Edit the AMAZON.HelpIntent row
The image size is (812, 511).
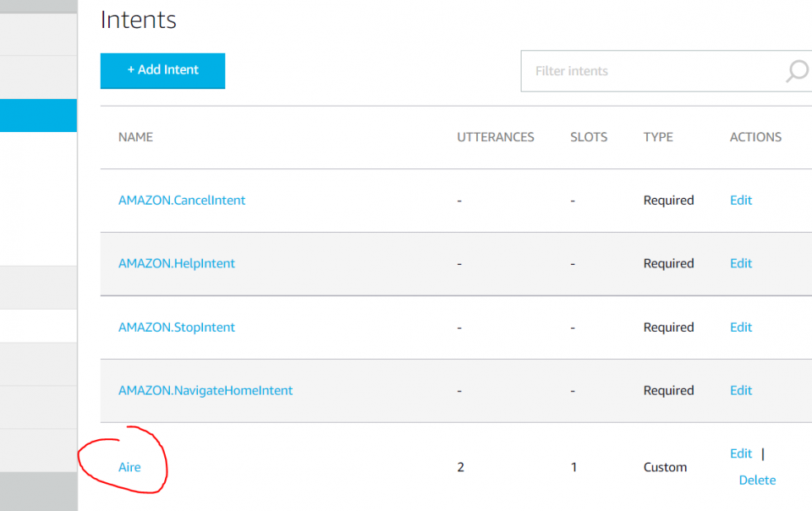coord(741,264)
